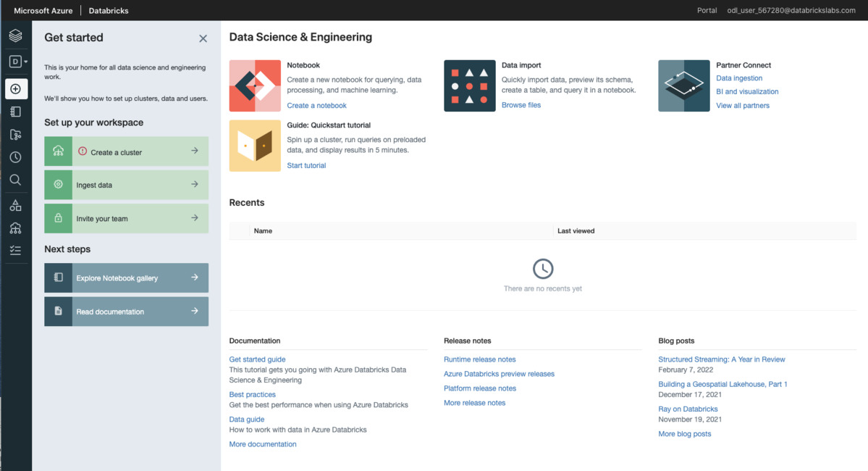Screen dimensions: 868x471
Task: Open the Platform release notes link
Action: point(480,388)
